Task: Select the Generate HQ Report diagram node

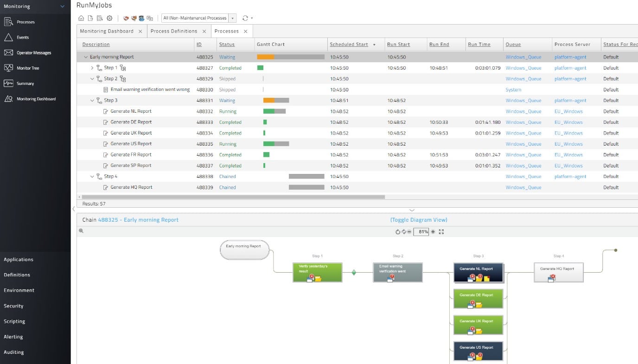Action: tap(558, 272)
